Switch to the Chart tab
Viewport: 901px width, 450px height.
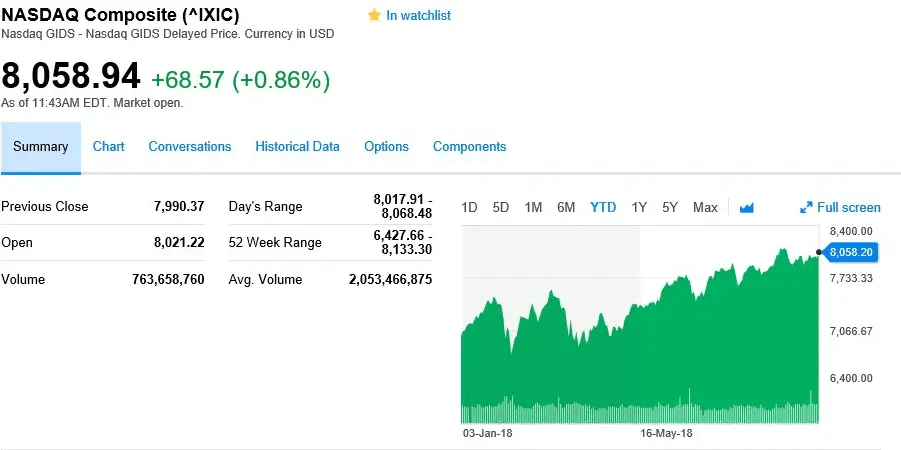click(108, 147)
